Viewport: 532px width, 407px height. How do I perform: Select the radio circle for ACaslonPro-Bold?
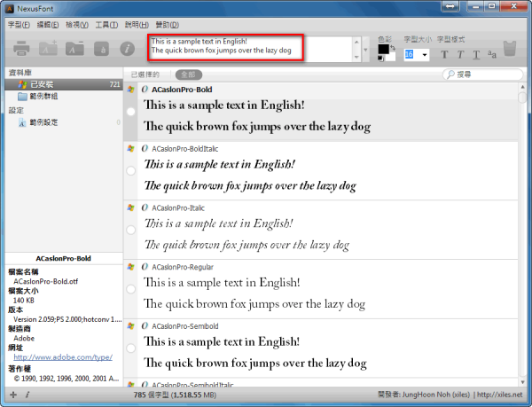[x=131, y=113]
